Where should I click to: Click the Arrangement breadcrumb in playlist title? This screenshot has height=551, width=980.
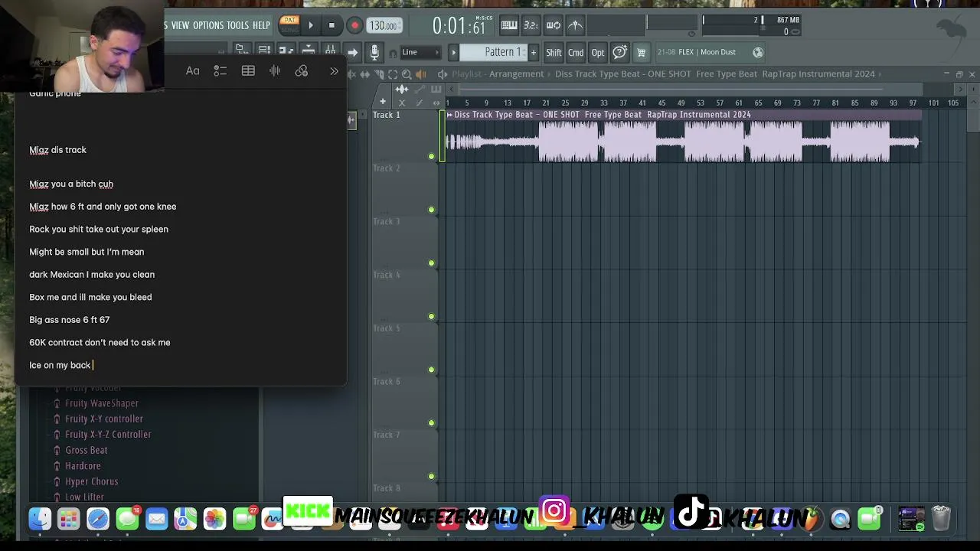[516, 74]
